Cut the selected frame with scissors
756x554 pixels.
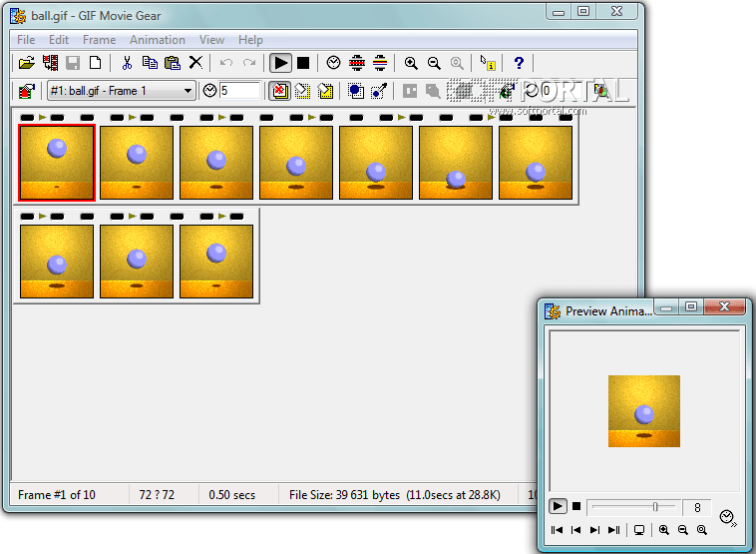(127, 63)
